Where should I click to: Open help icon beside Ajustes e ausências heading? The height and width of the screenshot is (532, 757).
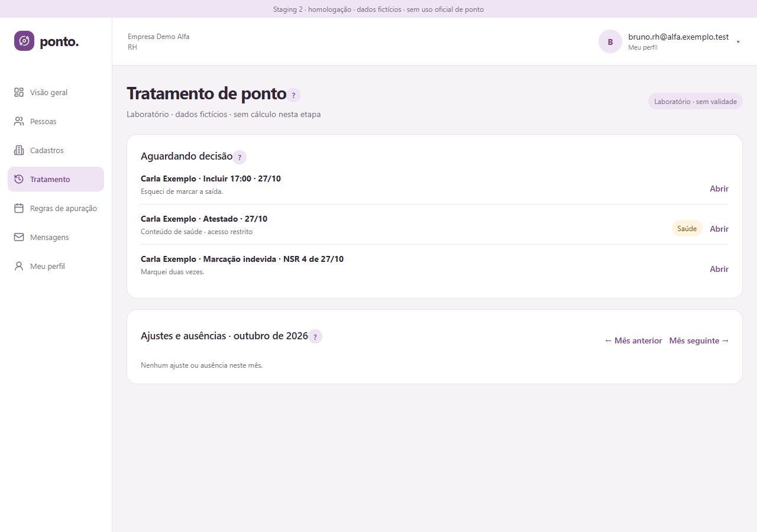(315, 337)
